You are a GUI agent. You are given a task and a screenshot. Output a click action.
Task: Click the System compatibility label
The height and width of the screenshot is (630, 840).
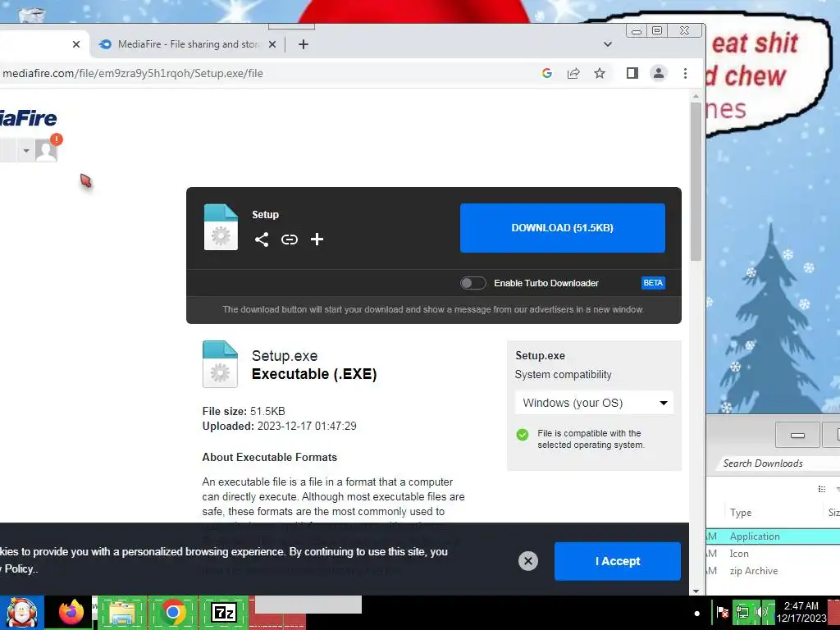tap(563, 374)
